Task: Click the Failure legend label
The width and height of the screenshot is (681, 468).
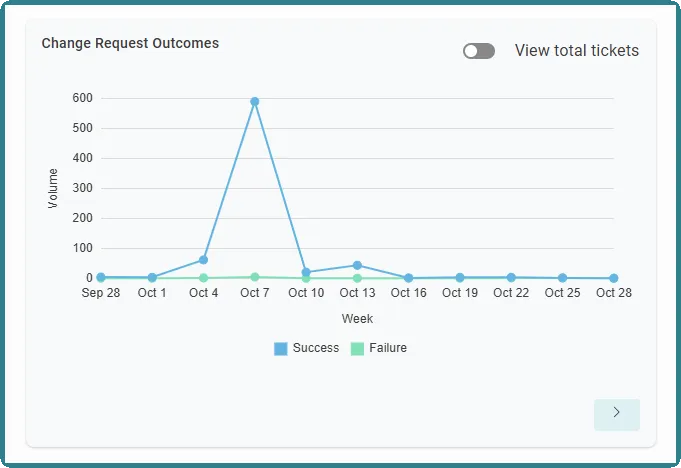Action: [388, 348]
